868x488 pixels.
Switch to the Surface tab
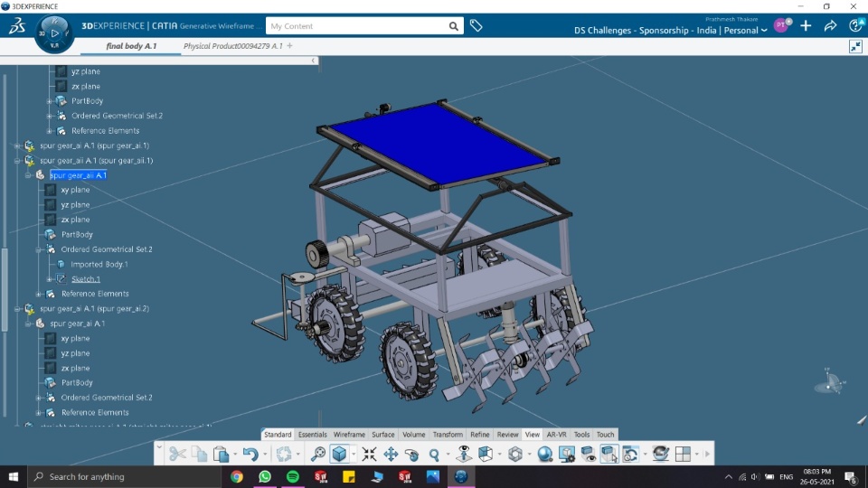coord(383,435)
